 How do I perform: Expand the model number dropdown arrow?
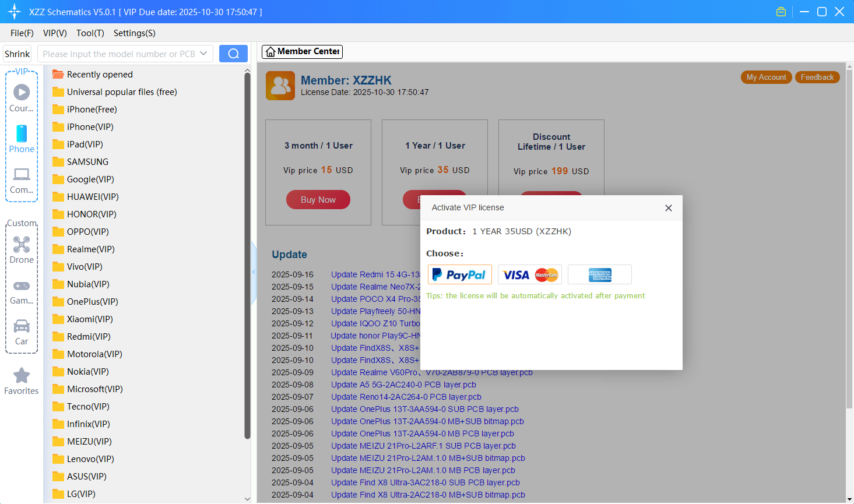203,54
